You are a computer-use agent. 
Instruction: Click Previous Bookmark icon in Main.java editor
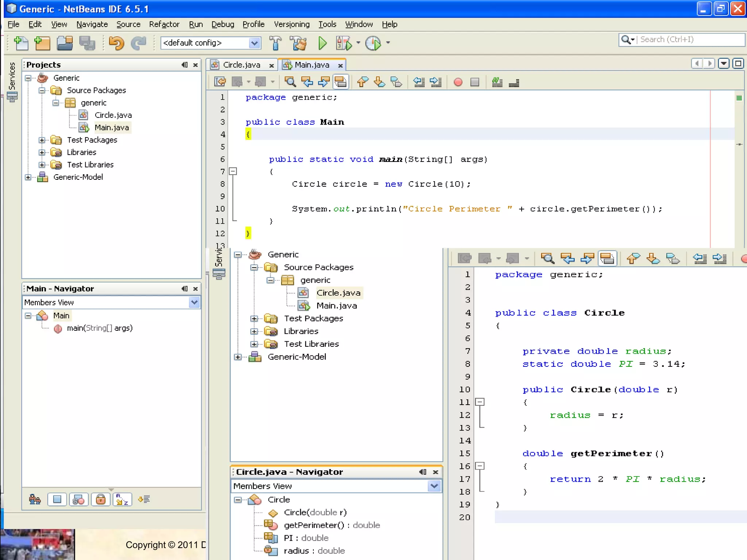pyautogui.click(x=363, y=82)
